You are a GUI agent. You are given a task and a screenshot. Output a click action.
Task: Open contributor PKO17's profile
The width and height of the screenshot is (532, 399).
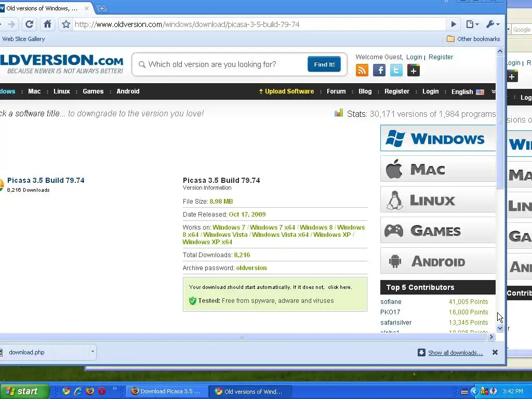coord(390,312)
